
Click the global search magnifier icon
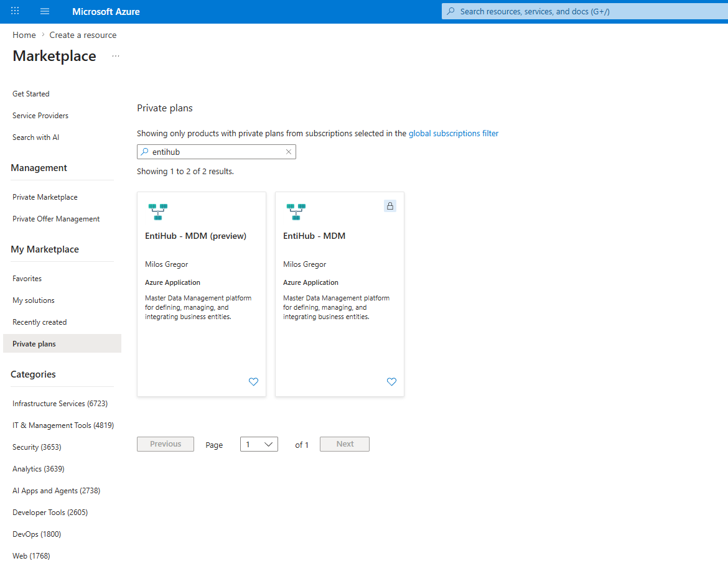point(450,11)
